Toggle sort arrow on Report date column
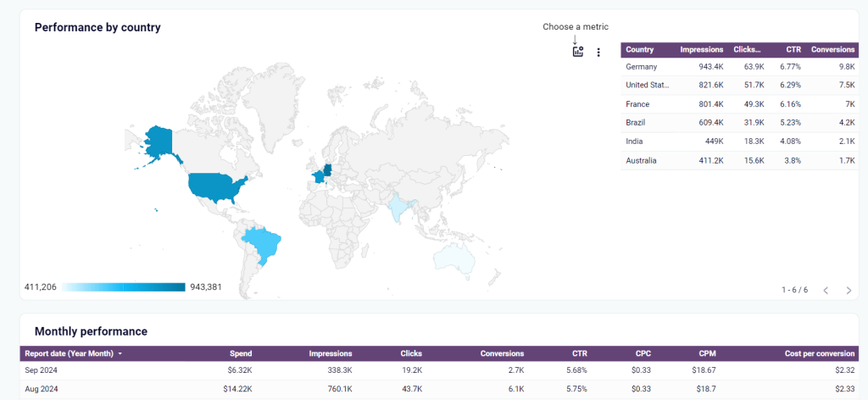Screen dimensions: 868x400 point(120,353)
